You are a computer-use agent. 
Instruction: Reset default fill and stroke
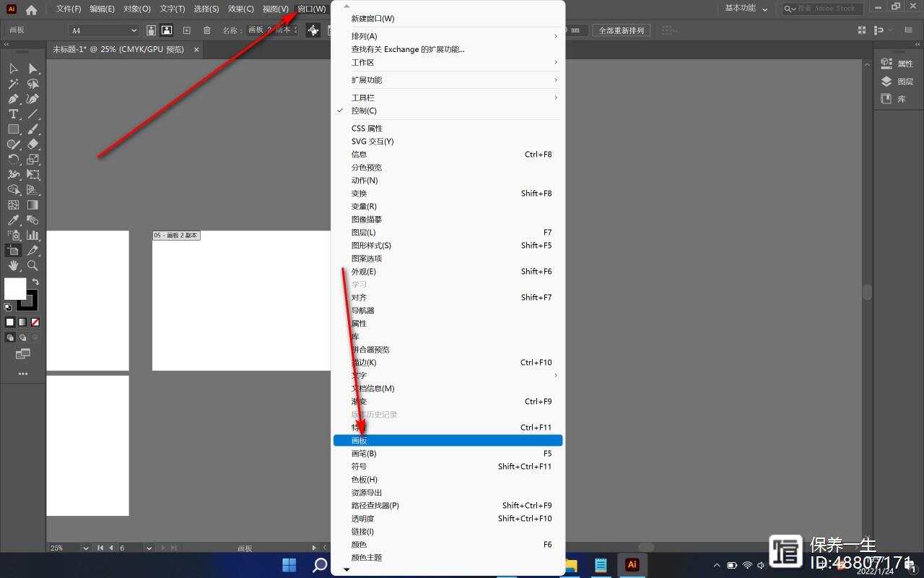click(x=8, y=307)
